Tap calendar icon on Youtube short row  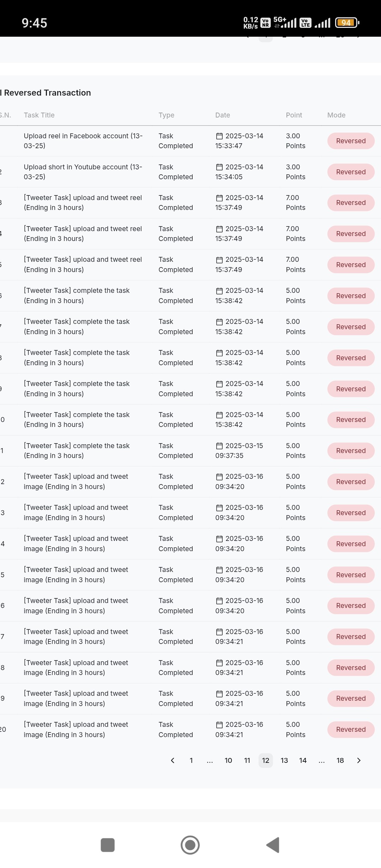tap(219, 167)
